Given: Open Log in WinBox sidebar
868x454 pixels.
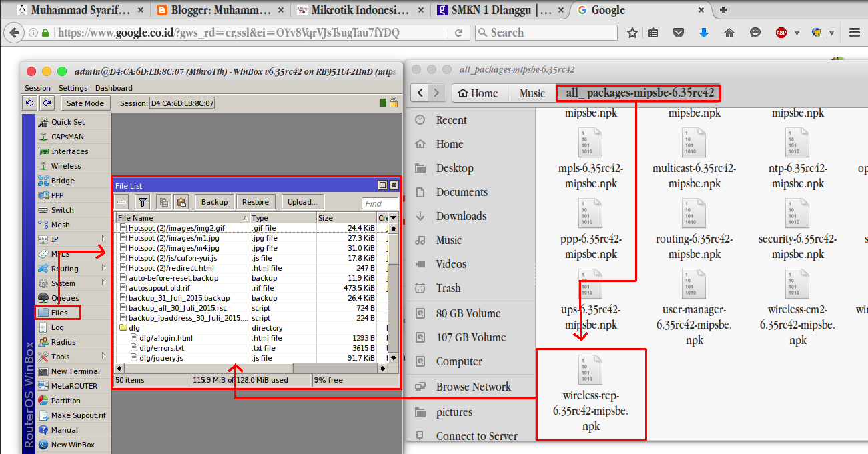Looking at the screenshot, I should click(x=57, y=327).
